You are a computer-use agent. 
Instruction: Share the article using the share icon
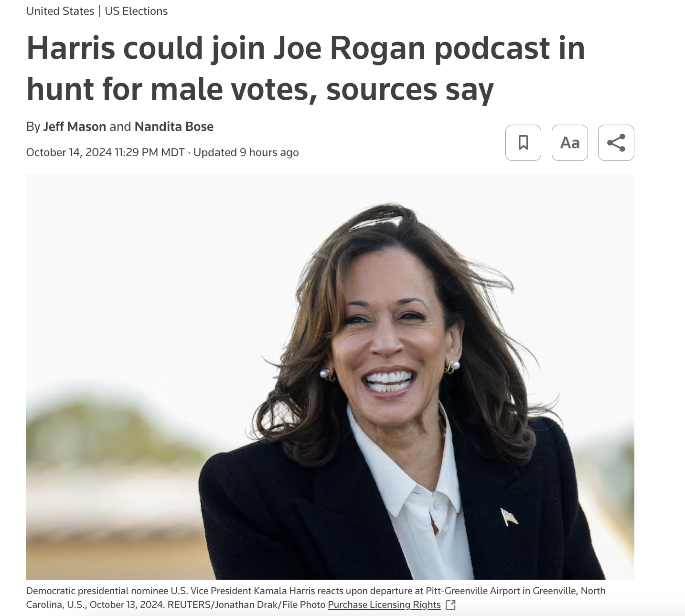pyautogui.click(x=616, y=143)
